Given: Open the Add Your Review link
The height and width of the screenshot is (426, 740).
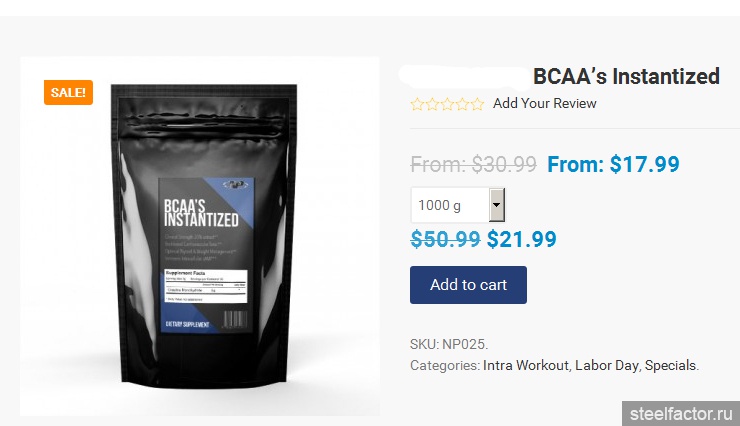Looking at the screenshot, I should tap(545, 103).
